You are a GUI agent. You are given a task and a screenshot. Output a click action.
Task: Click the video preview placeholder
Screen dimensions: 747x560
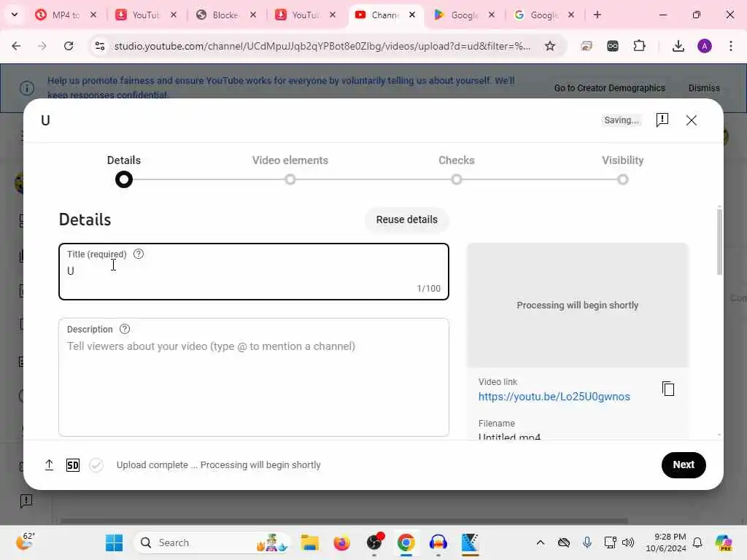[x=578, y=306]
